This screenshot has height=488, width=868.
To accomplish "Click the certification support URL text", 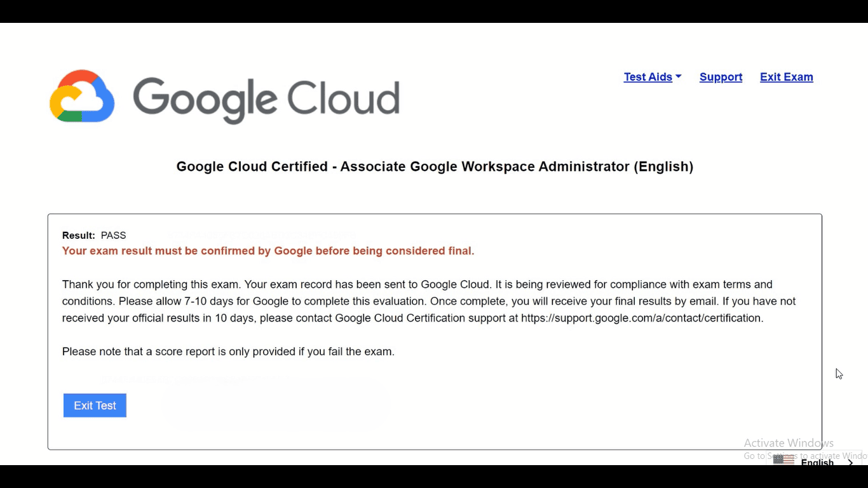I will click(x=641, y=318).
